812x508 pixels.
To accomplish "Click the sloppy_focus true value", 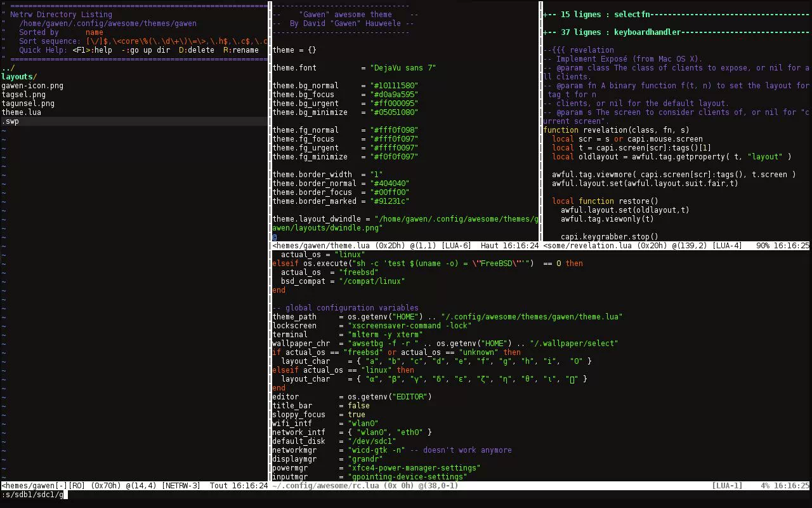I will [x=356, y=415].
